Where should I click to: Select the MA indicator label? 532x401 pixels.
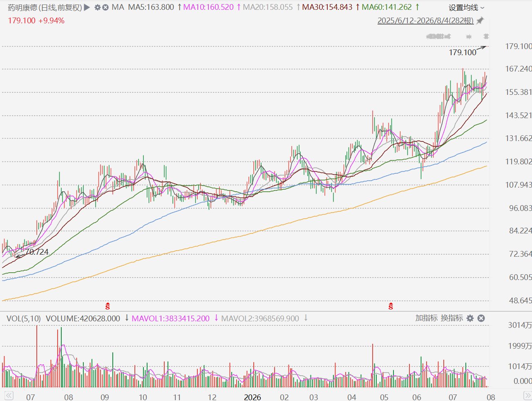[x=118, y=7]
